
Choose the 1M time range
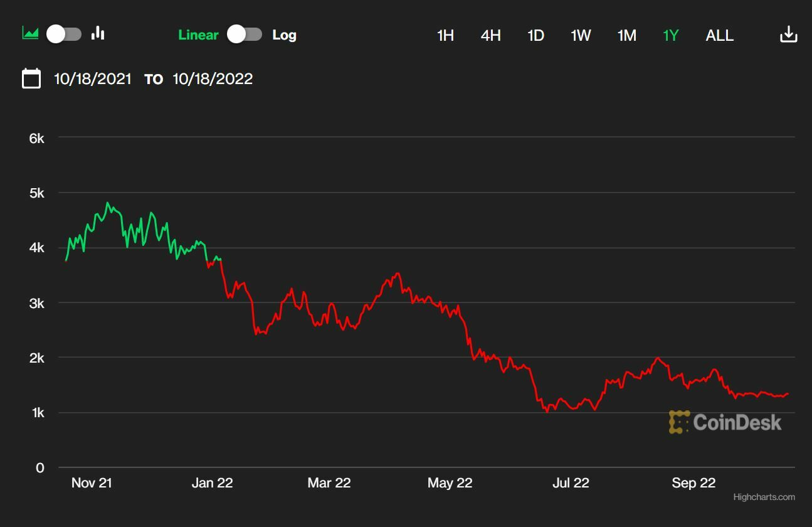click(626, 36)
